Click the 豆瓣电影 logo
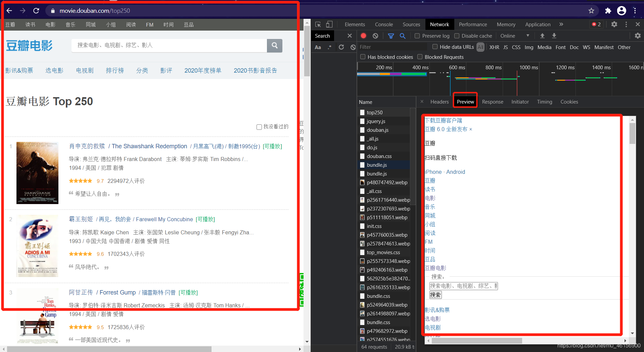Image resolution: width=644 pixels, height=352 pixels. tap(29, 45)
